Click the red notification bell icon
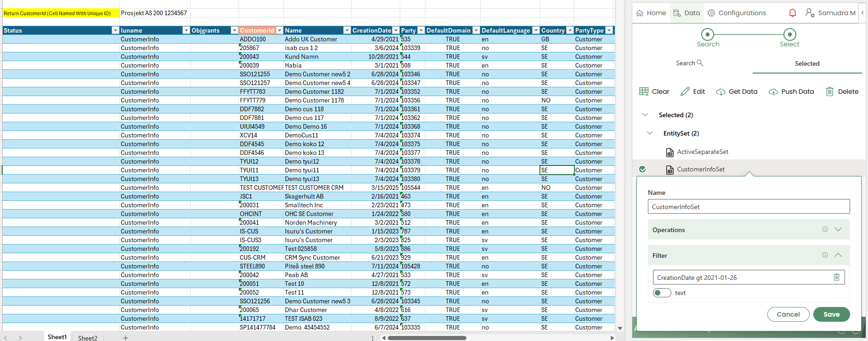Viewport: 868px width, 341px height. tap(792, 13)
